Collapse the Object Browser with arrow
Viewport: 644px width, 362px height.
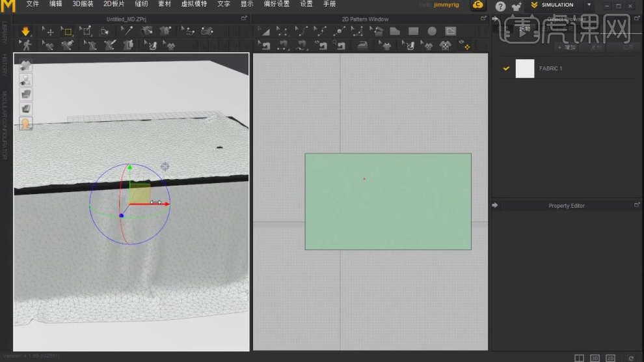click(x=495, y=19)
